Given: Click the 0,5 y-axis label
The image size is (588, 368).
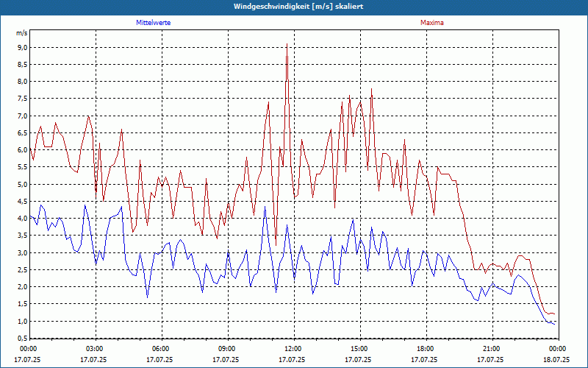Looking at the screenshot, I should pos(23,339).
